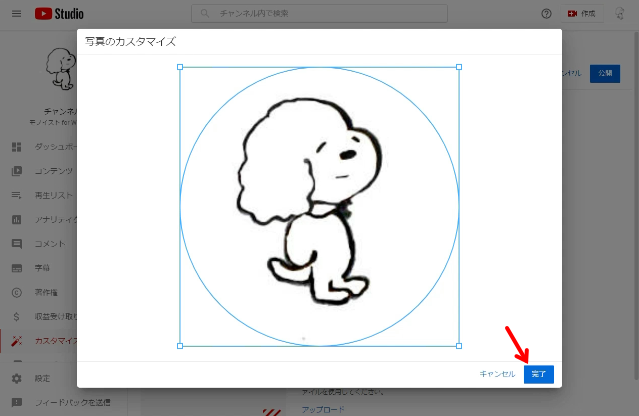Open the 収益受け取り dollar icon
The image size is (639, 416).
16,317
